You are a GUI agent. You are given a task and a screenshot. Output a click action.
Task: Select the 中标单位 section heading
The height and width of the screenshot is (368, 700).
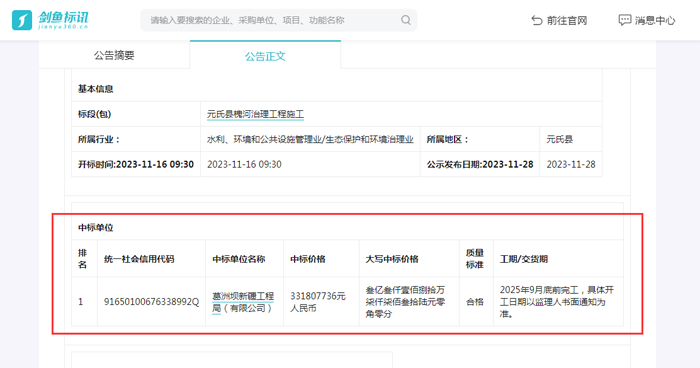tap(96, 228)
